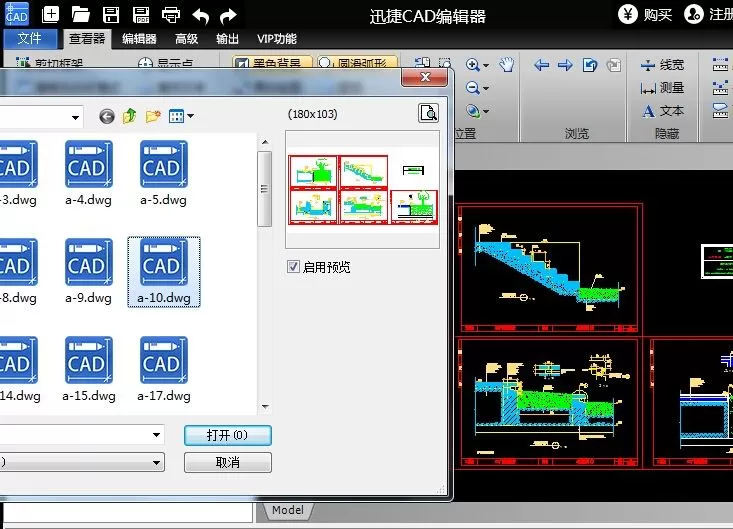Toggle the 黑色背景 option
Image resolution: width=733 pixels, height=529 pixels.
(273, 63)
